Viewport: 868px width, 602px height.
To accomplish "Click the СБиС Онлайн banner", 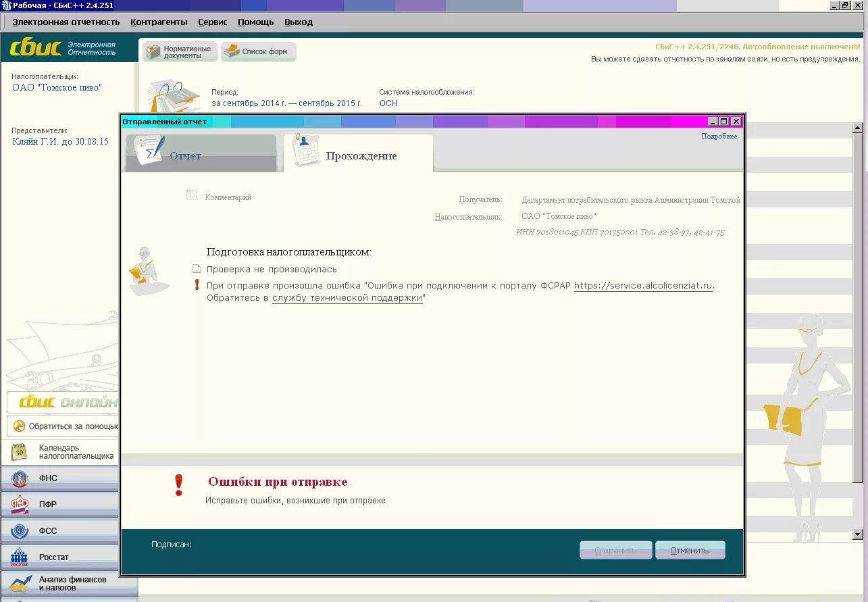I will [63, 402].
